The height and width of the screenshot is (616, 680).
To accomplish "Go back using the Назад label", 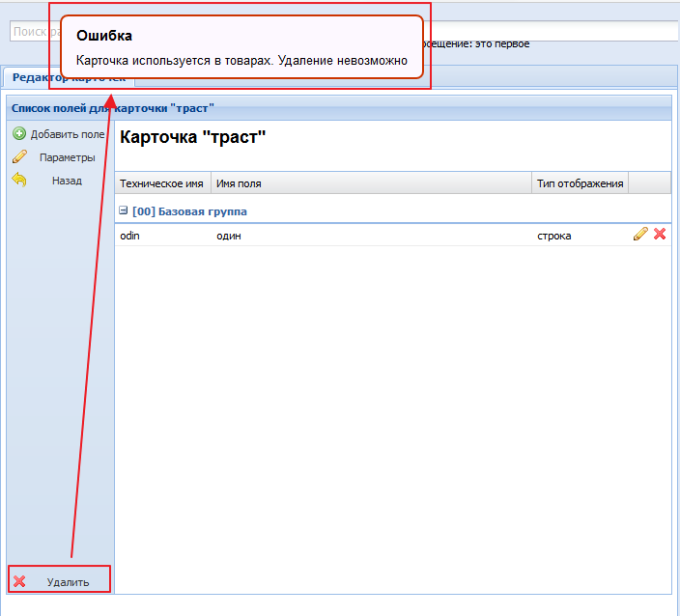I will pos(67,181).
